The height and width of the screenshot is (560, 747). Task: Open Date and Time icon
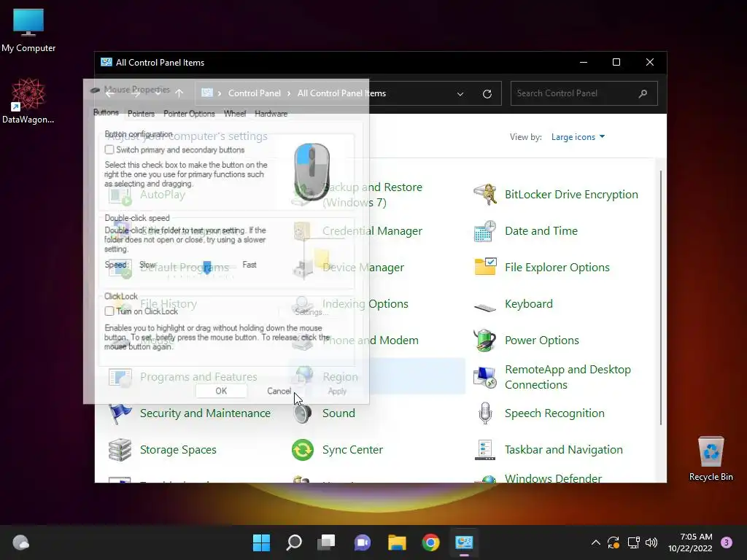(485, 231)
